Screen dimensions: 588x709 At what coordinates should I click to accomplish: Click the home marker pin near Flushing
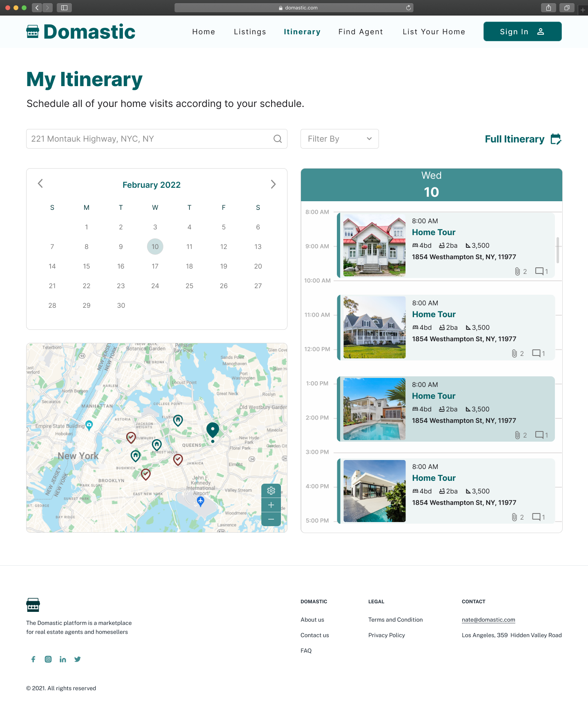[x=178, y=420]
